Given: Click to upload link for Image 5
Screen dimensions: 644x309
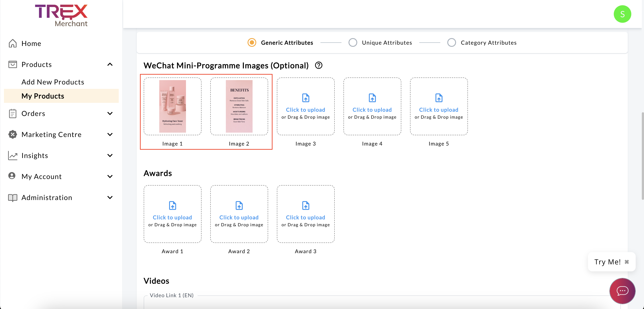Looking at the screenshot, I should coord(439,110).
